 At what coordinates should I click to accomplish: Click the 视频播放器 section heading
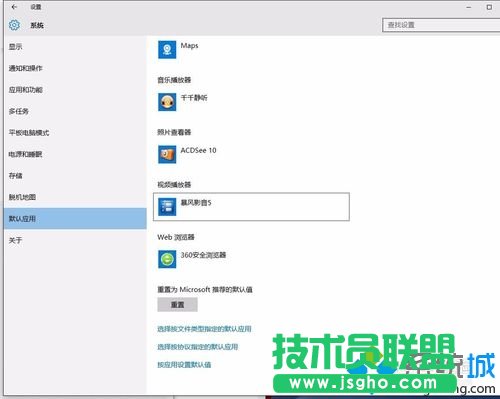[174, 185]
